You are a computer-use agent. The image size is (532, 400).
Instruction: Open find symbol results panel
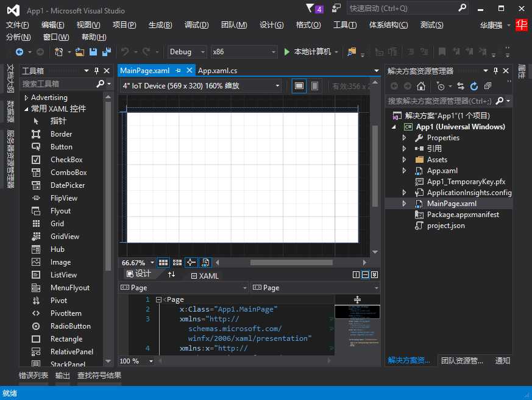[x=99, y=376]
